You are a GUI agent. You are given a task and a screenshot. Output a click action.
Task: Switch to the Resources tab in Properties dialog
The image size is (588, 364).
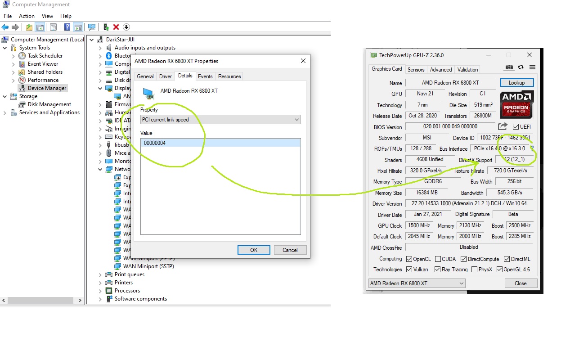[x=229, y=76]
